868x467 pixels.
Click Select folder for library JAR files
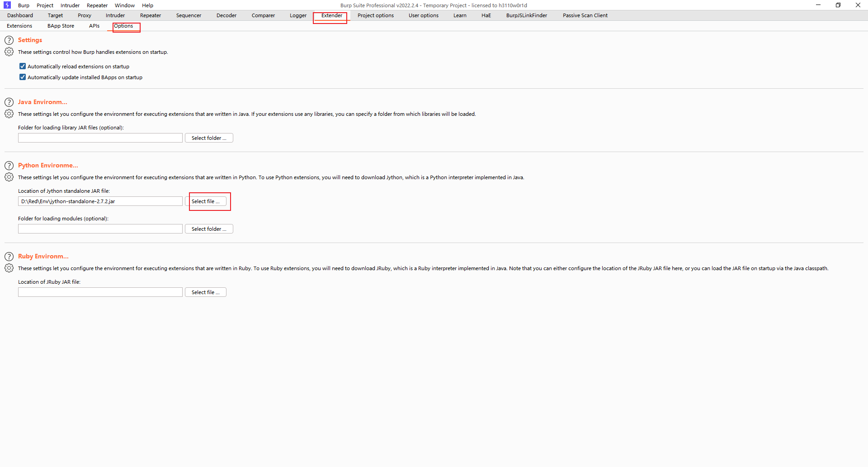(x=208, y=138)
